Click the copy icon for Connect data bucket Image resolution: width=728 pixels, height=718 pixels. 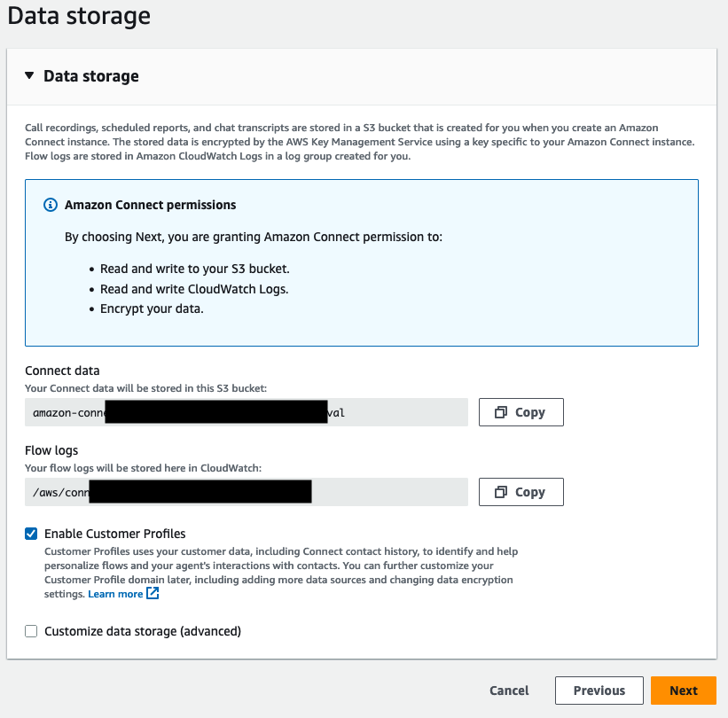[x=502, y=412]
